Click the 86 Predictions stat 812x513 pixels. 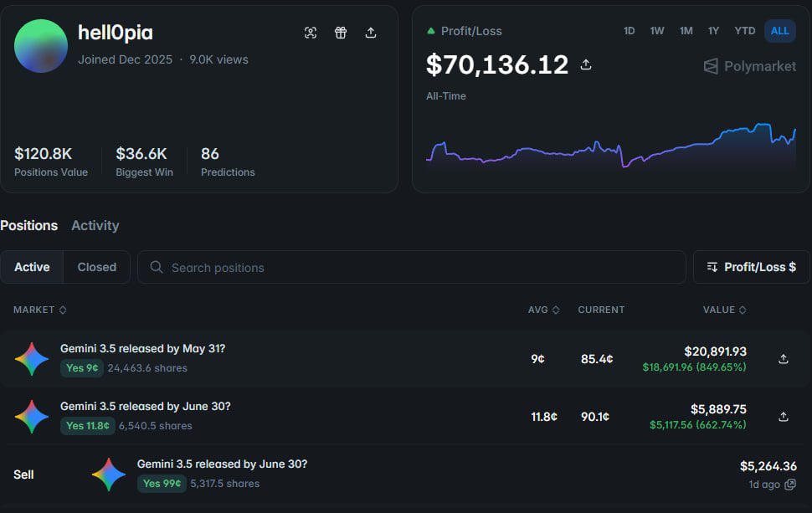[228, 162]
